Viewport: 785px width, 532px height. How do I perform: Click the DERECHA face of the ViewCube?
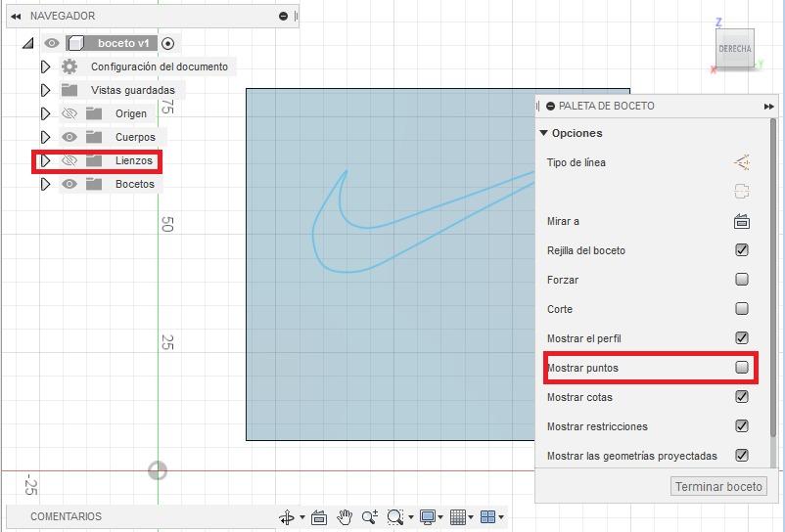(735, 48)
